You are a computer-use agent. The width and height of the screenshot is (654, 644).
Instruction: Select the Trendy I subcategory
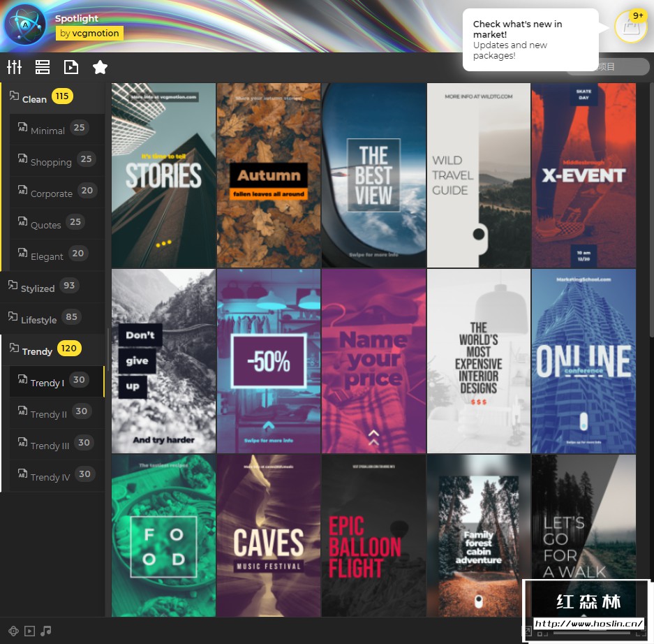tap(57, 381)
